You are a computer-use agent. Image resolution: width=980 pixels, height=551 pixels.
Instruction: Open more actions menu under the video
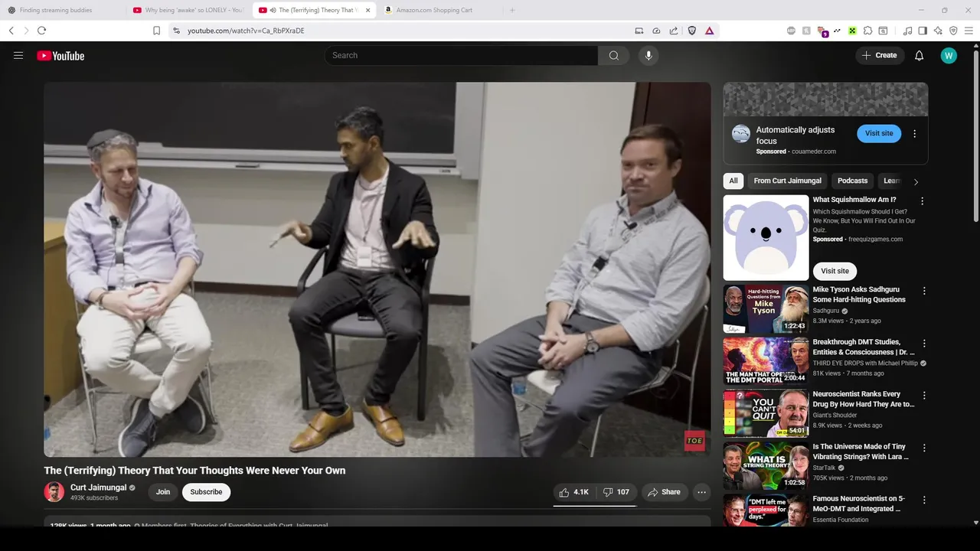(701, 492)
